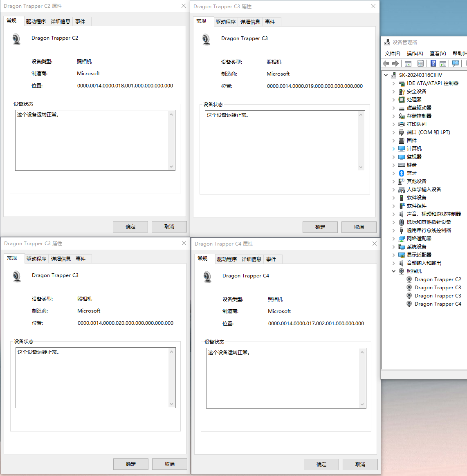Click the Dragon Trapper C4 camera icon in tree

pyautogui.click(x=409, y=304)
